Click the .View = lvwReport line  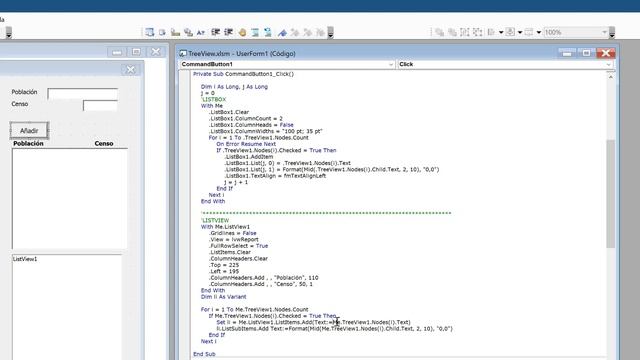(x=233, y=240)
